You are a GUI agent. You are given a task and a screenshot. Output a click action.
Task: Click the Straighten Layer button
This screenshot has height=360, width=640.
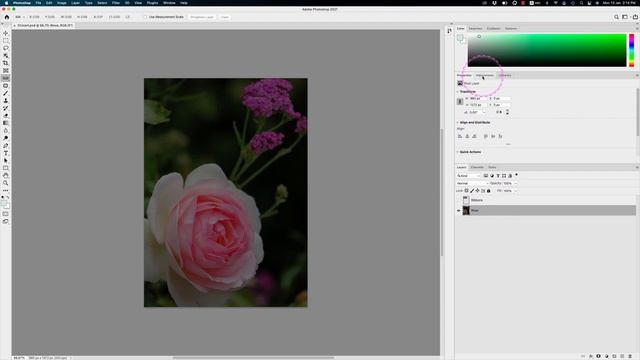tap(202, 17)
